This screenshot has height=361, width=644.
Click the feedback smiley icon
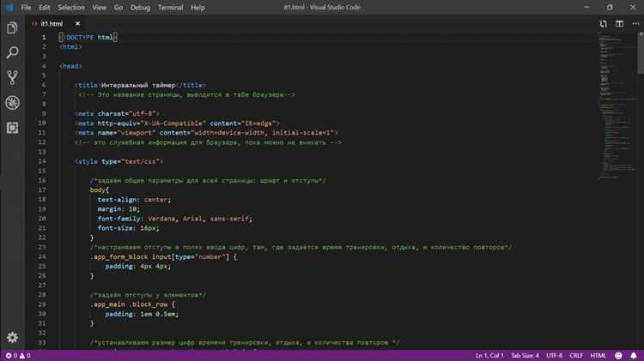pos(618,355)
